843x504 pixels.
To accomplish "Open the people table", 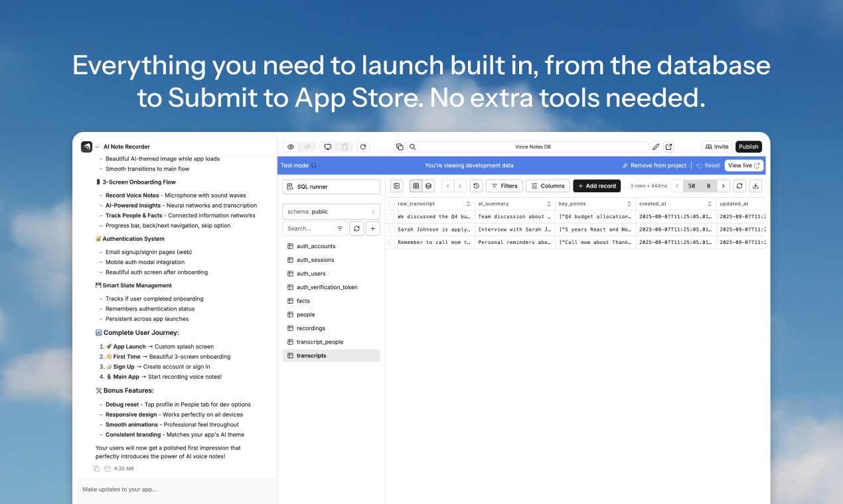I will [331, 314].
